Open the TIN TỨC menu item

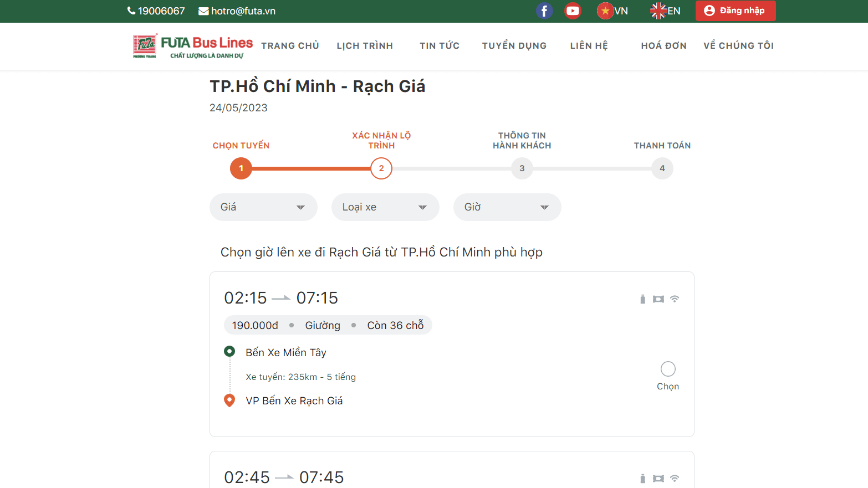point(440,46)
